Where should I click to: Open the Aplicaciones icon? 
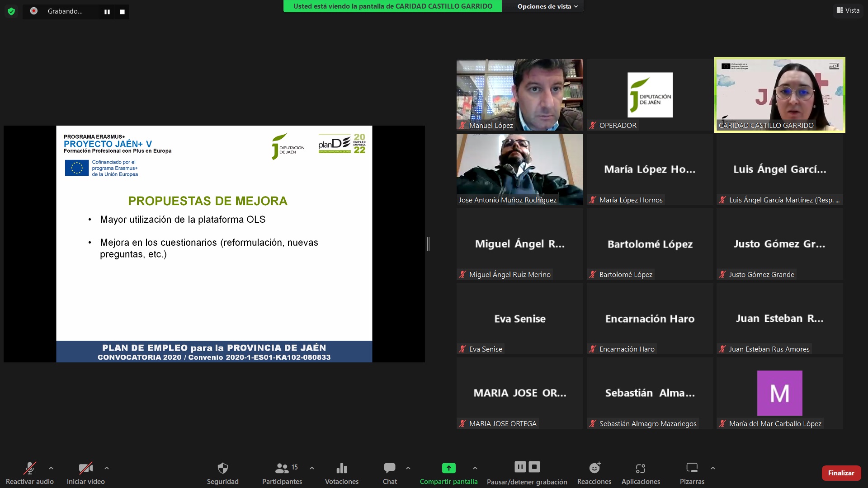[641, 468]
